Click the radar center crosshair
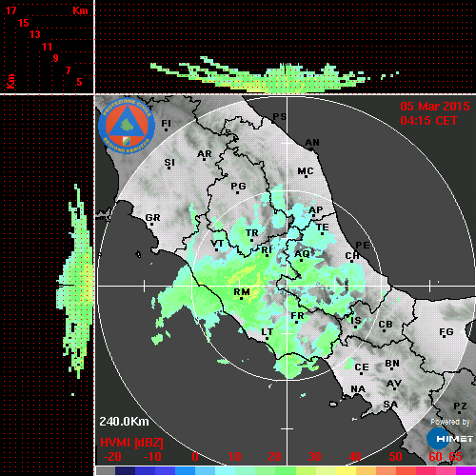Image resolution: width=476 pixels, height=476 pixels. [288, 286]
